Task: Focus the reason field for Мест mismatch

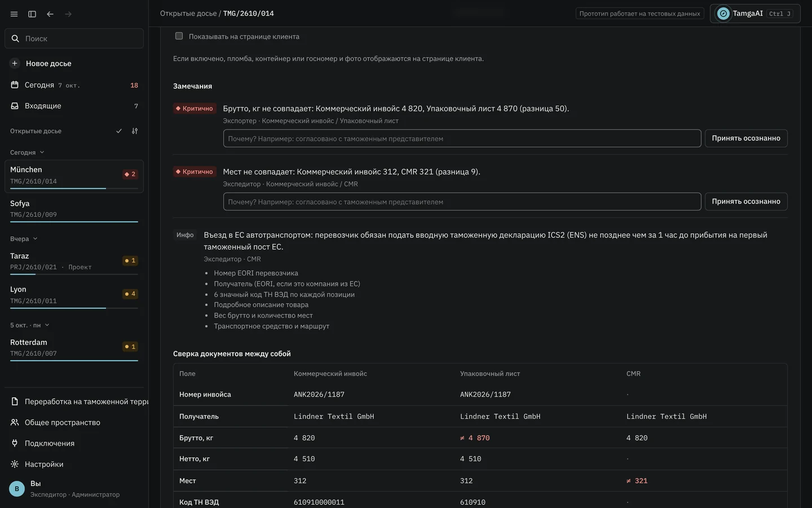Action: point(462,202)
